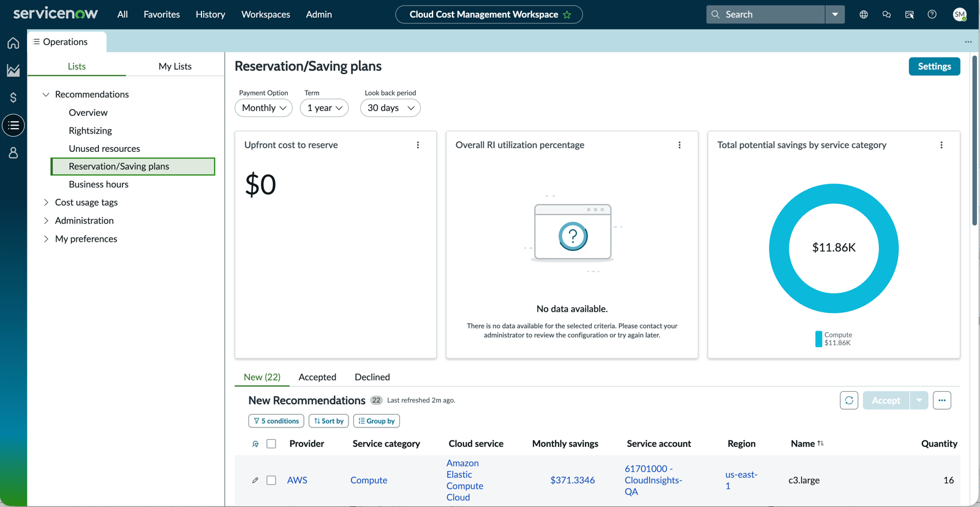Favorite the workspace with the star icon
Image resolution: width=980 pixels, height=507 pixels.
[567, 15]
